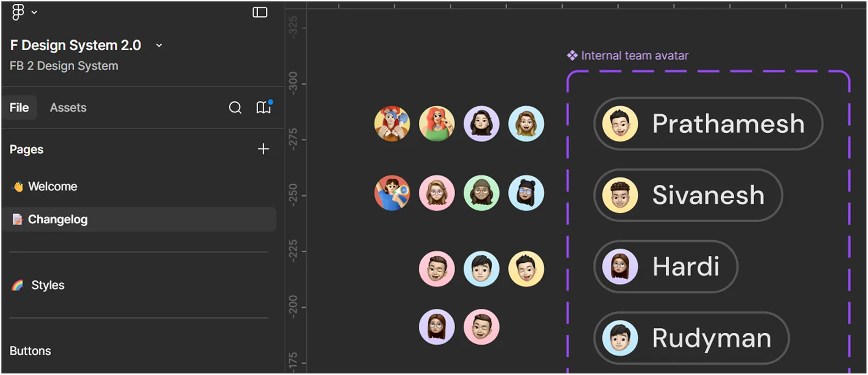Screen dimensions: 868x375
Task: Select the Changelog page
Action: pyautogui.click(x=139, y=219)
